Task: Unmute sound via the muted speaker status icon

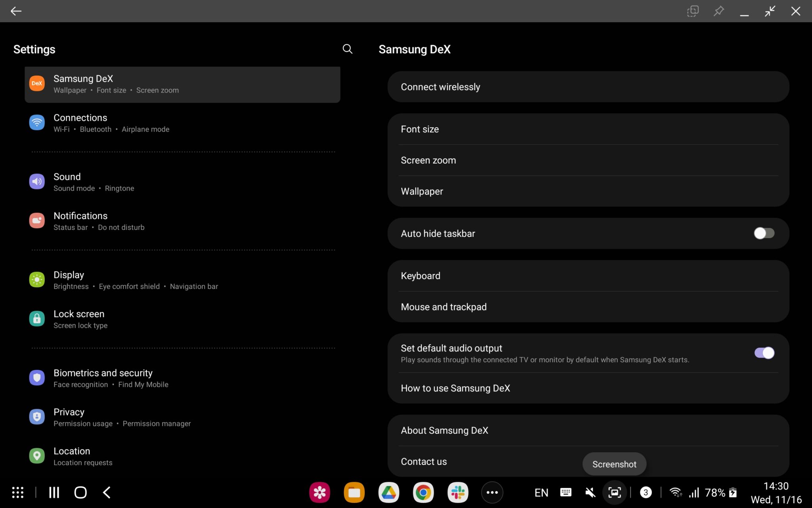Action: tap(590, 492)
